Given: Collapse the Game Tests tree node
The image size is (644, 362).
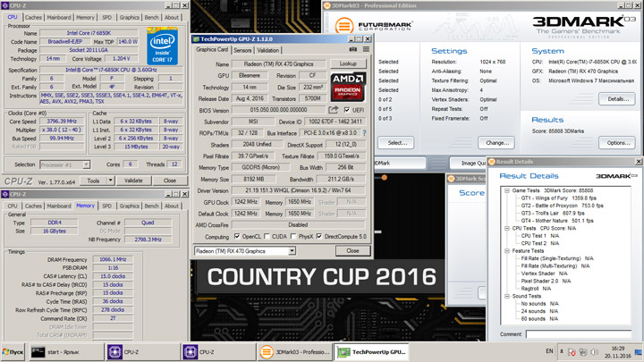Looking at the screenshot, I should 507,190.
